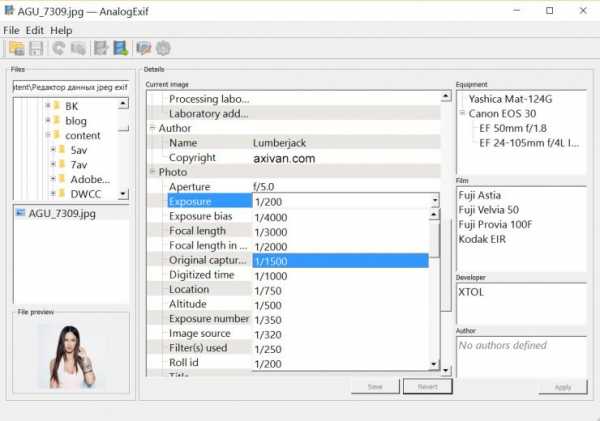The width and height of the screenshot is (600, 421).
Task: Click the Name value Lumberjack
Action: [279, 143]
